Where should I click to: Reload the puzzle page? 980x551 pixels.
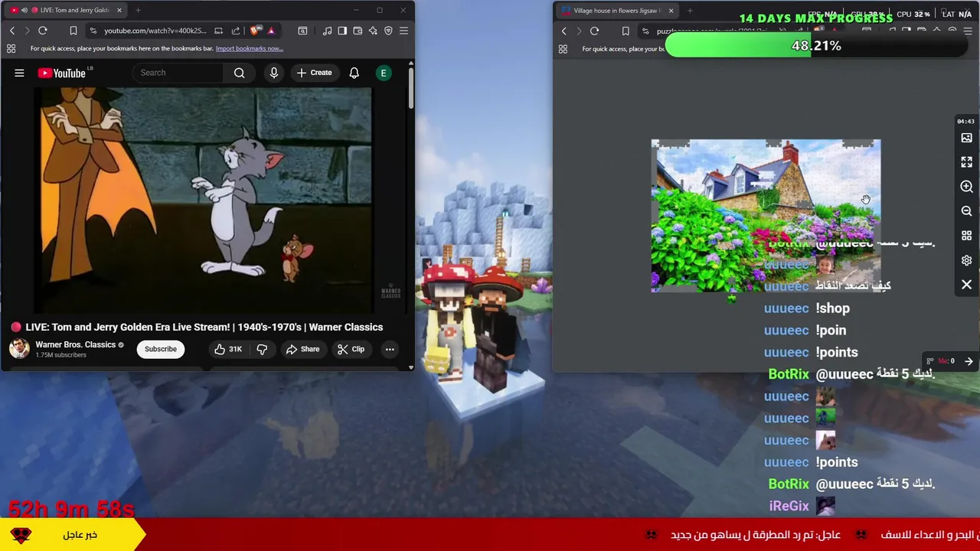point(594,31)
